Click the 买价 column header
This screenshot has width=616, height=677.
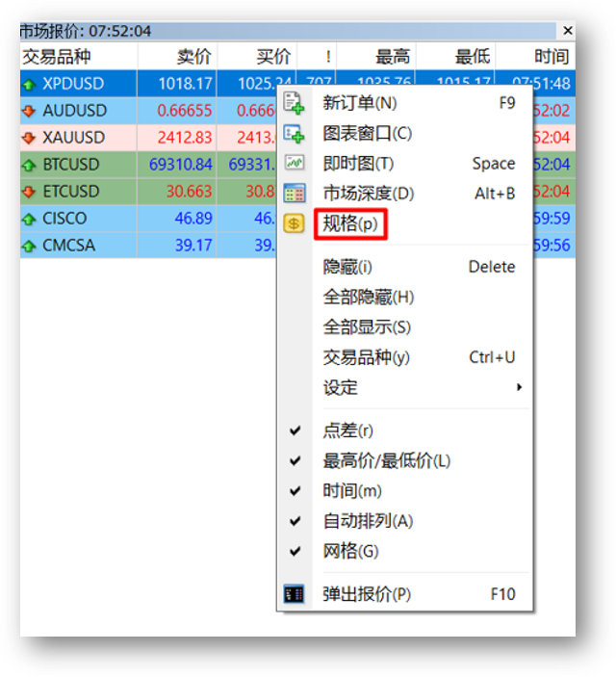click(257, 57)
